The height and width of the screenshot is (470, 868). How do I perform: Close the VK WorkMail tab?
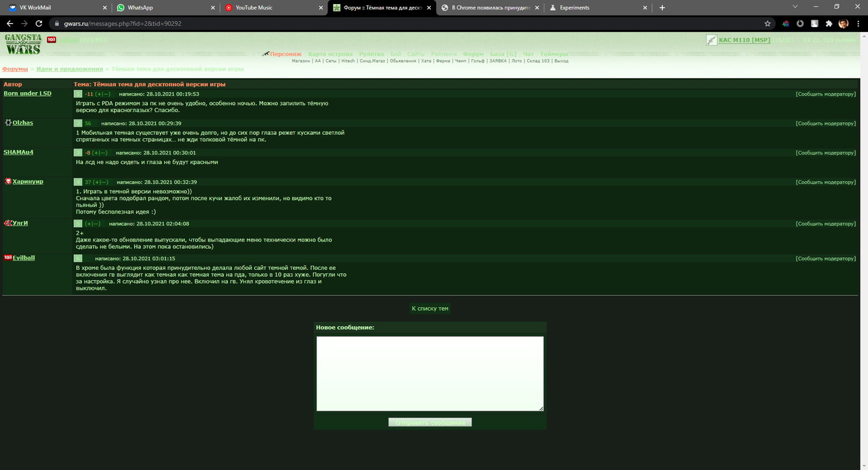(104, 7)
